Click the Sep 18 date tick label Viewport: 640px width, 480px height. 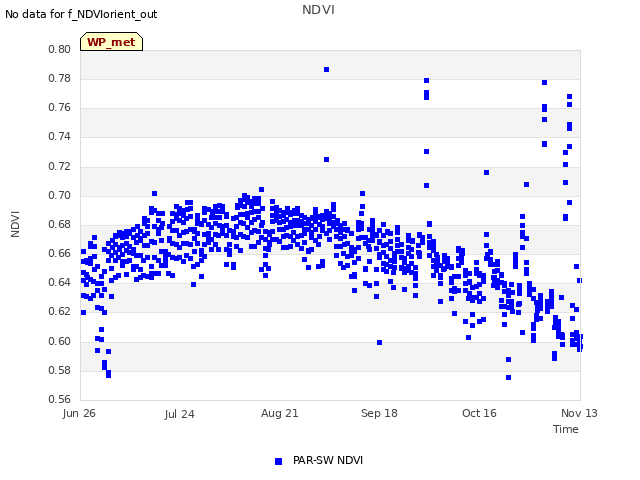(x=379, y=413)
